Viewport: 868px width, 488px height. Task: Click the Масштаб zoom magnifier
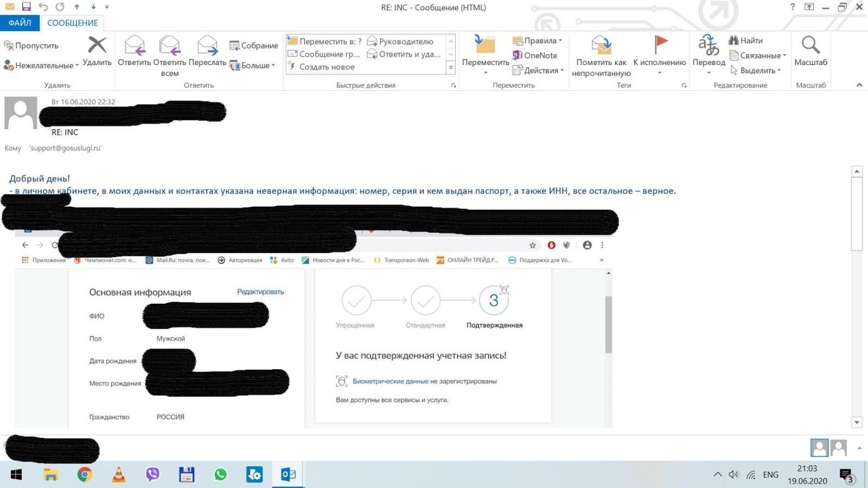click(x=810, y=52)
